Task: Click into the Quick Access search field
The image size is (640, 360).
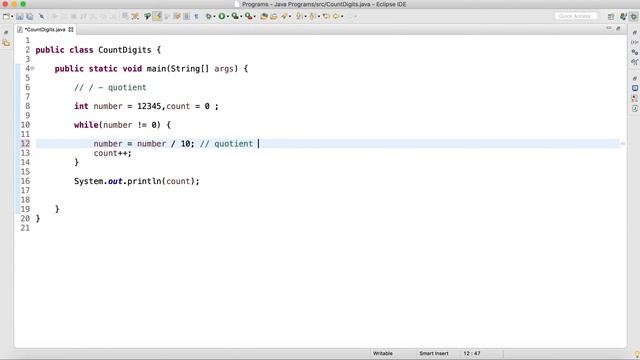Action: (x=576, y=16)
